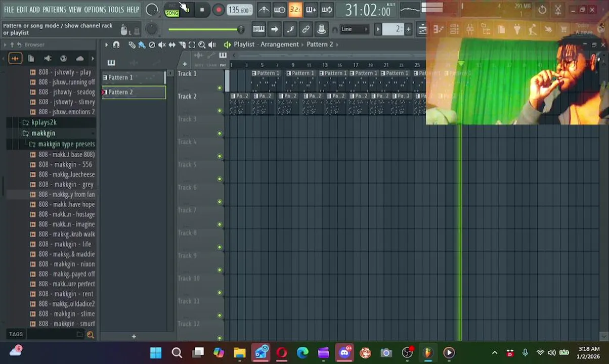Select the playlist Slip tool
609x364 pixels.
point(172,45)
